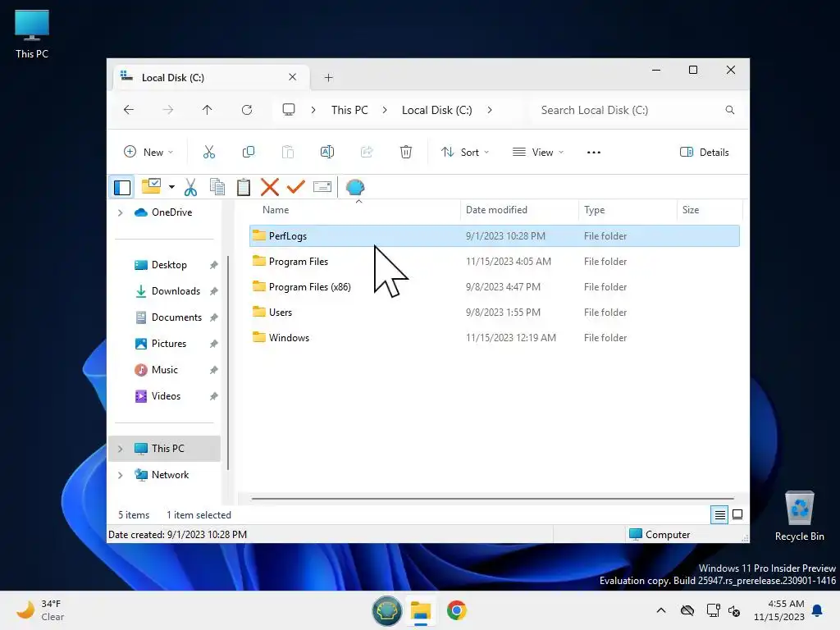Screen dimensions: 840x630
Task: Open the Sort dropdown
Action: pyautogui.click(x=464, y=152)
